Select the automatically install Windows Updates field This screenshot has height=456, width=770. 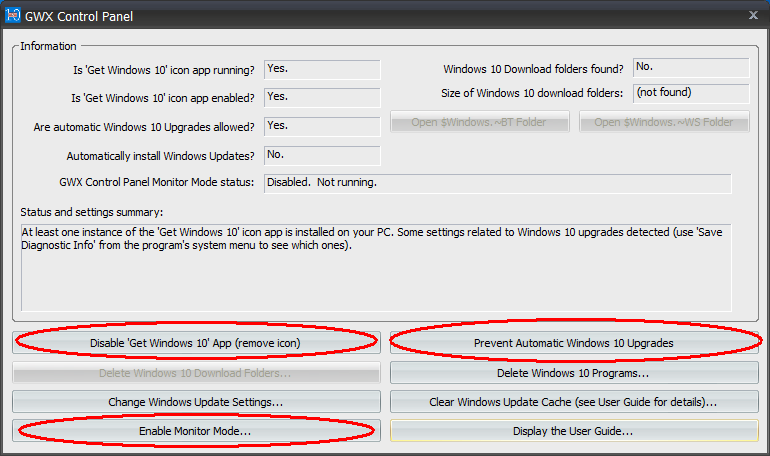coord(321,155)
